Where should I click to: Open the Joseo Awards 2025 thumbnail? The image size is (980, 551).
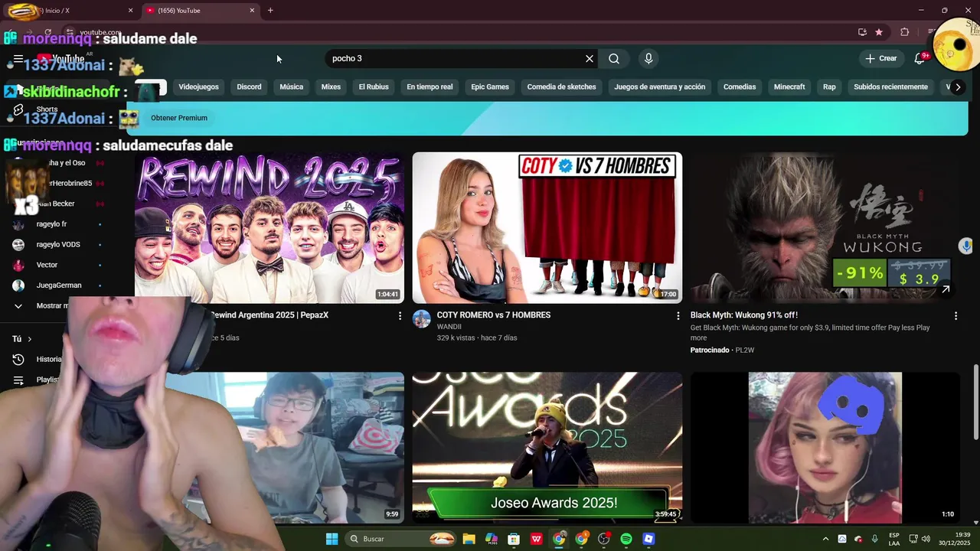pyautogui.click(x=547, y=448)
